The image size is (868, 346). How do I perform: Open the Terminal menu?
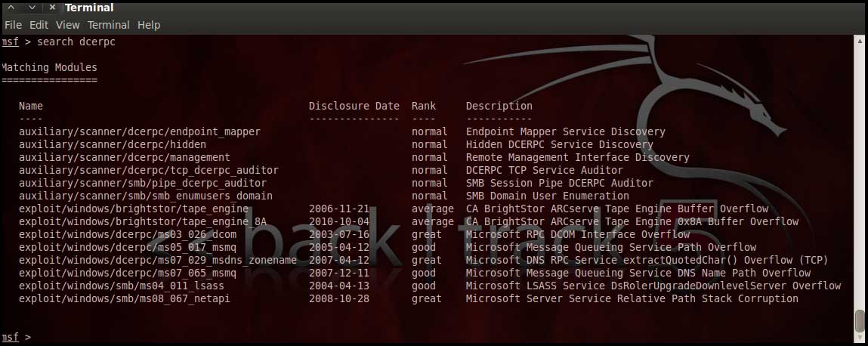point(109,25)
